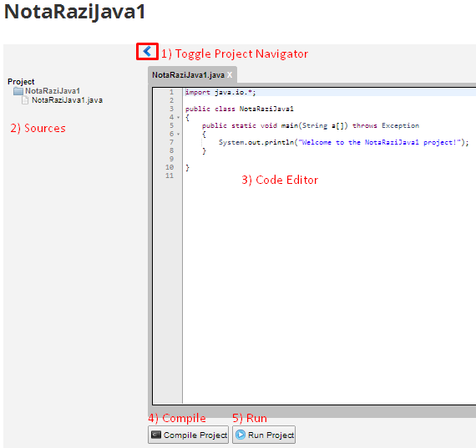Click line number 10 in the gutter
This screenshot has height=448, width=476.
pos(170,167)
